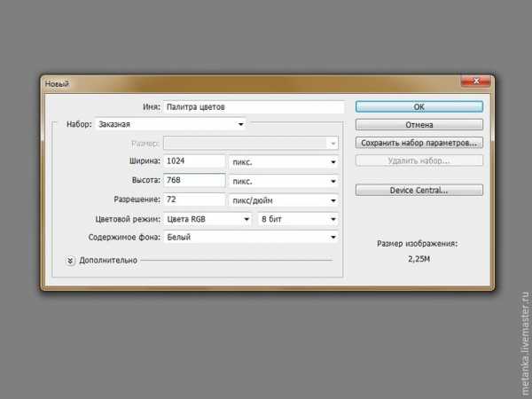The height and width of the screenshot is (399, 532).
Task: Click the Содержимое фона label
Action: pos(124,237)
